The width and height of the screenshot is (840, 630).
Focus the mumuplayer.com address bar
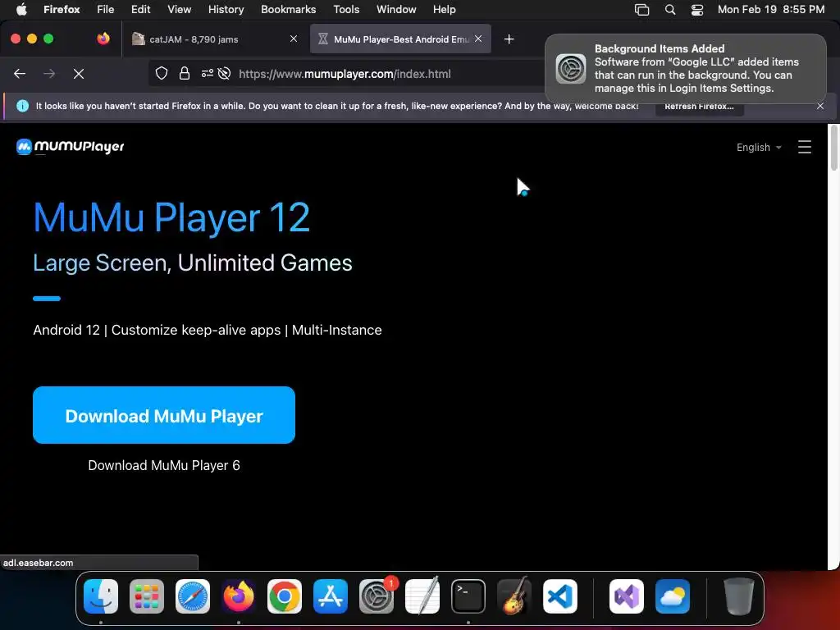(x=345, y=74)
